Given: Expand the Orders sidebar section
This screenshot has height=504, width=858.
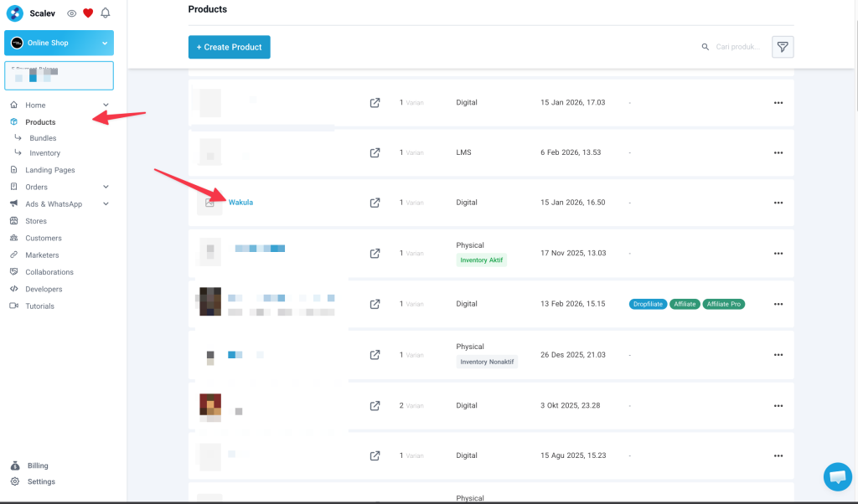Looking at the screenshot, I should (x=106, y=187).
